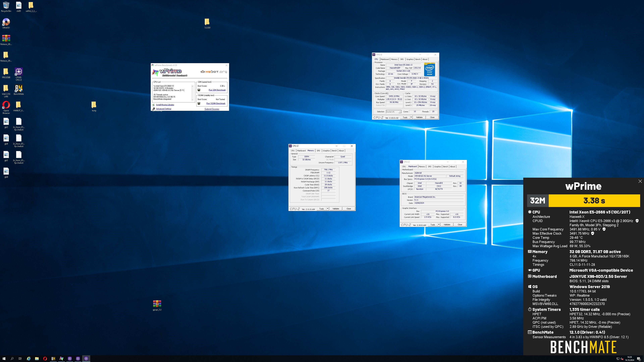Close the BenchMate wPrime result panel

[x=640, y=181]
